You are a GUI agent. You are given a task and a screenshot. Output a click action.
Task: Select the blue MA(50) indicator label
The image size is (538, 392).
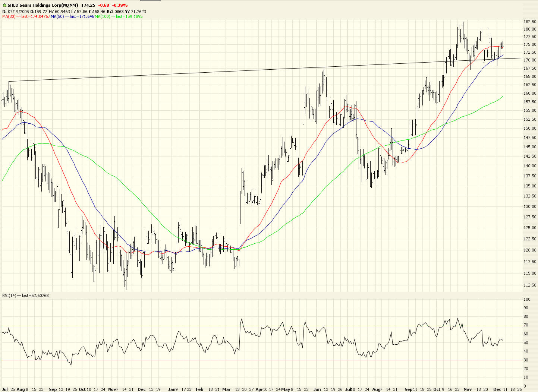(57, 16)
